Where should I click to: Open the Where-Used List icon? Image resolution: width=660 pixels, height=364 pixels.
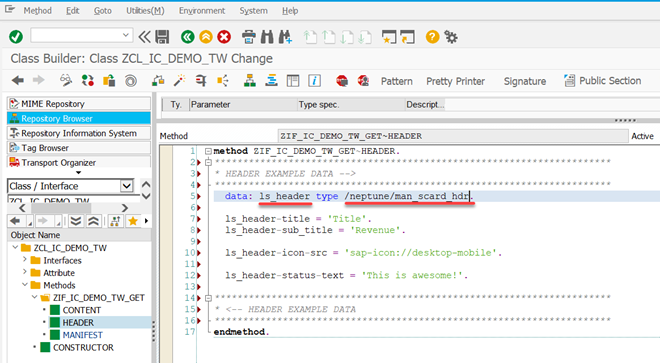[x=223, y=80]
